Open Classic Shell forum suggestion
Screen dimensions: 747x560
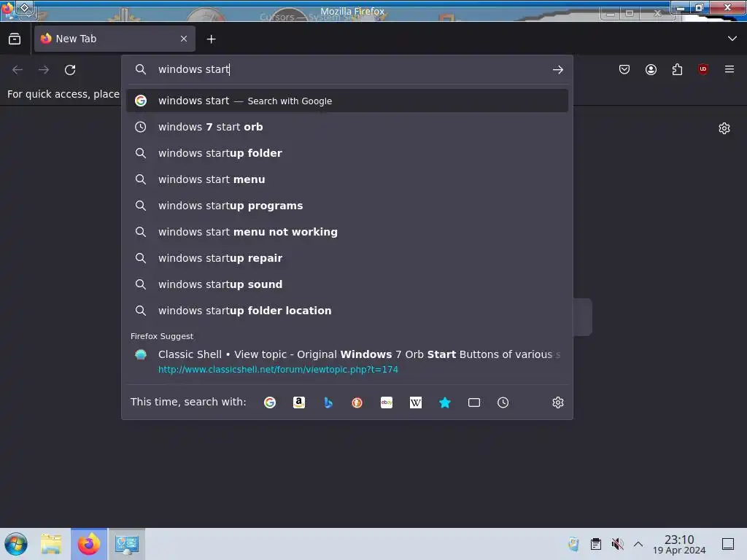(347, 362)
